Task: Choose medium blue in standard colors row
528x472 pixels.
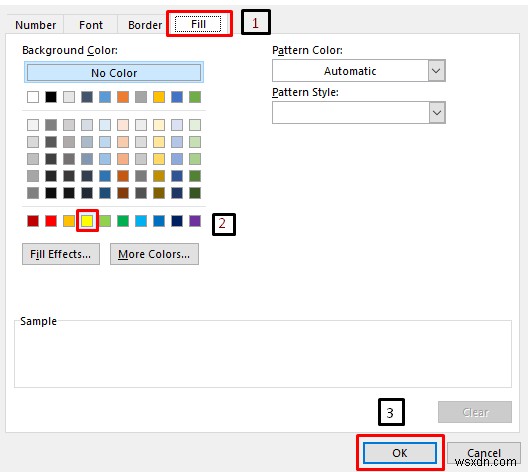Action: click(x=159, y=221)
